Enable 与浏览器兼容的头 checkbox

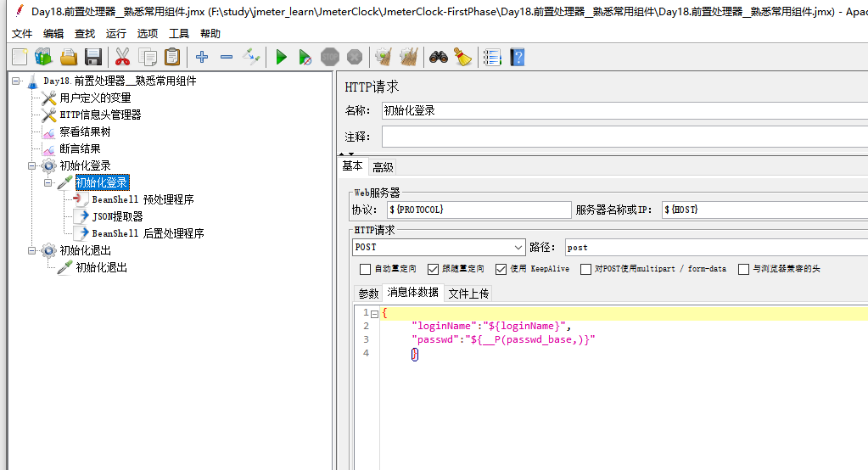pos(743,269)
